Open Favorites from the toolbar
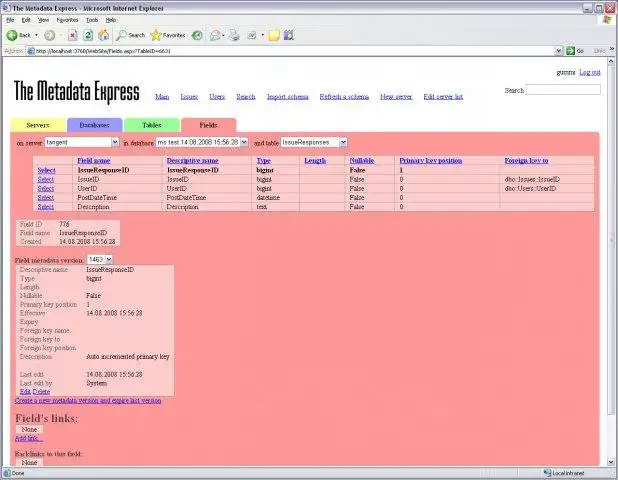This screenshot has height=480, width=618. tap(168, 35)
